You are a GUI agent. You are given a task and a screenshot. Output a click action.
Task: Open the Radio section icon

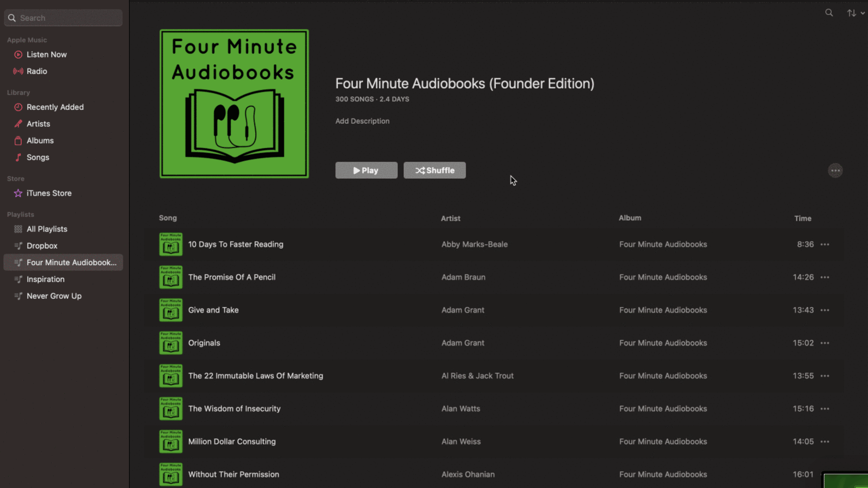tap(18, 71)
